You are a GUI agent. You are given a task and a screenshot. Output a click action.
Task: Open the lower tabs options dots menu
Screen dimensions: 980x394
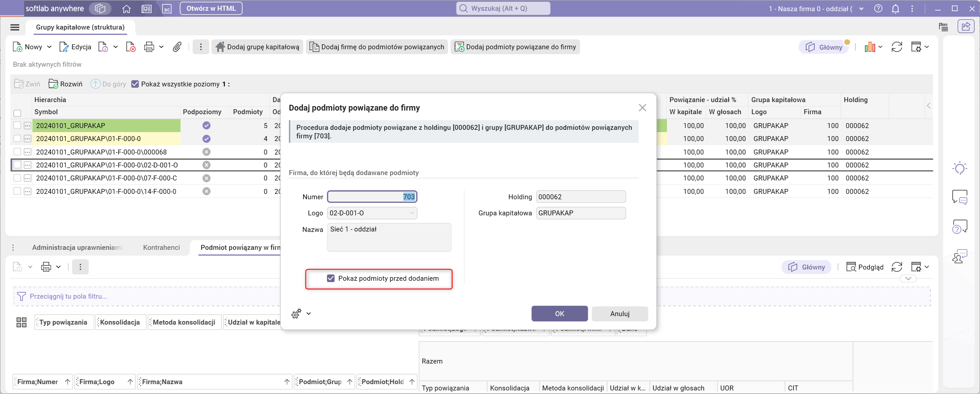point(13,248)
